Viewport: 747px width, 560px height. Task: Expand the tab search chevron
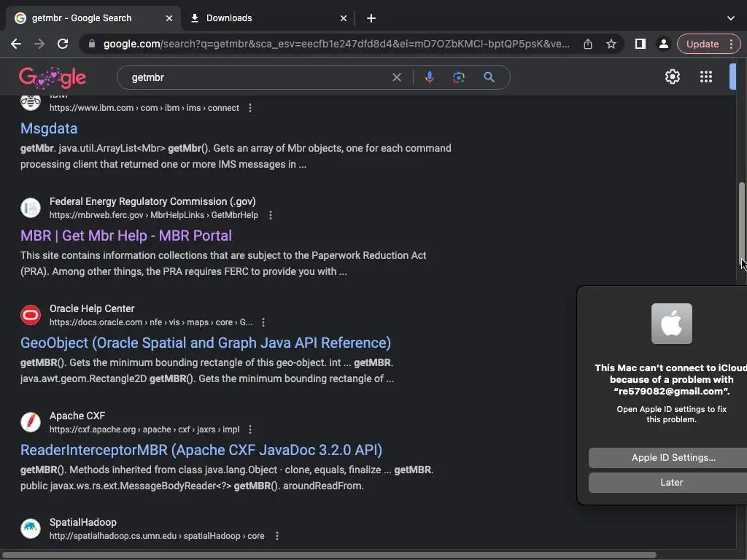[x=731, y=18]
